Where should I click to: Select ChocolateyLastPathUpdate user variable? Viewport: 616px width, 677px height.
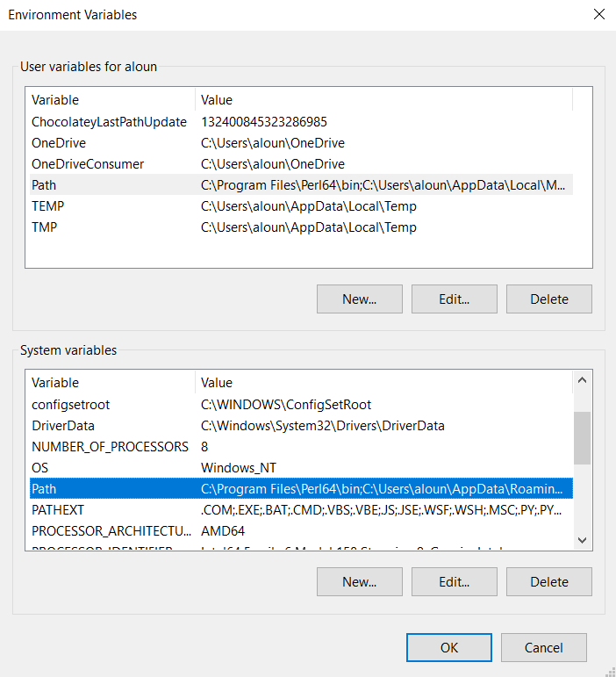point(109,122)
